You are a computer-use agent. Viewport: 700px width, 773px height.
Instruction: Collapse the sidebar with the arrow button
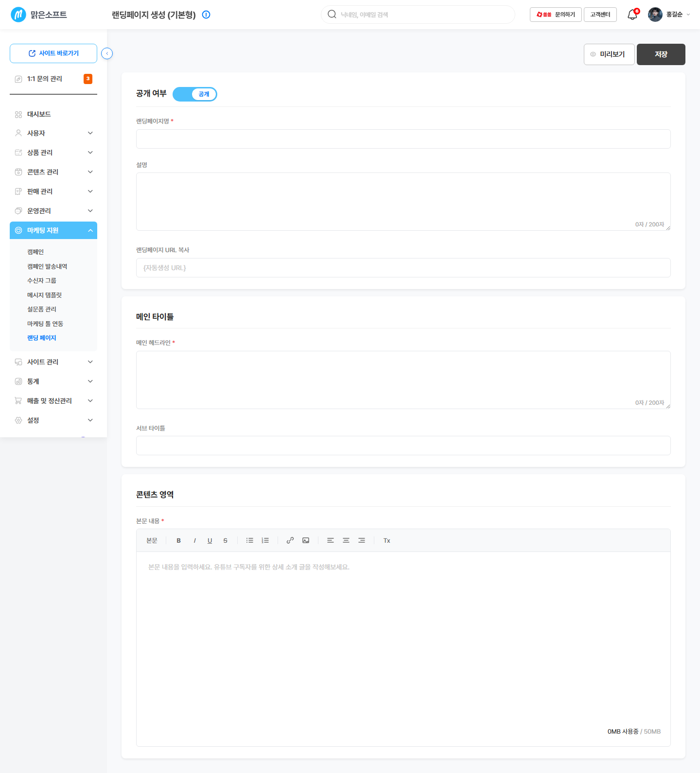click(107, 53)
